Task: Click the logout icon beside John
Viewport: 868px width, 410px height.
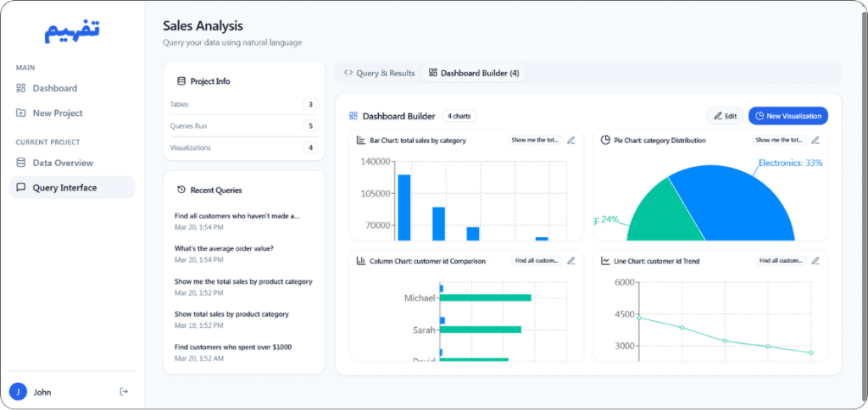Action: tap(124, 391)
